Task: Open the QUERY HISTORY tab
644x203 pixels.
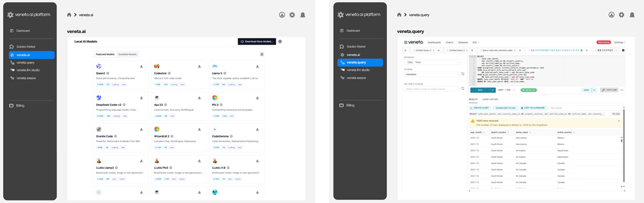Action: pos(490,99)
